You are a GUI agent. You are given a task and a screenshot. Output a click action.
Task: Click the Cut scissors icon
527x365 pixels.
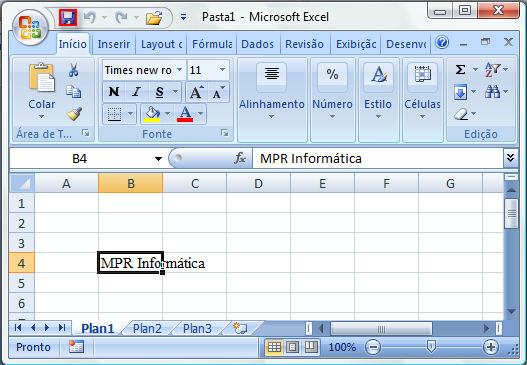[73, 70]
